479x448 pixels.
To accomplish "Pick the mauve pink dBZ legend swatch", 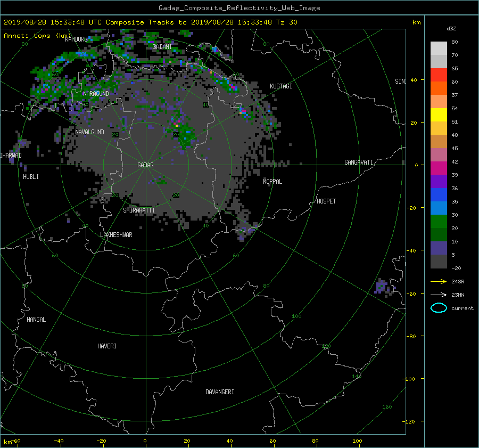I will click(439, 154).
